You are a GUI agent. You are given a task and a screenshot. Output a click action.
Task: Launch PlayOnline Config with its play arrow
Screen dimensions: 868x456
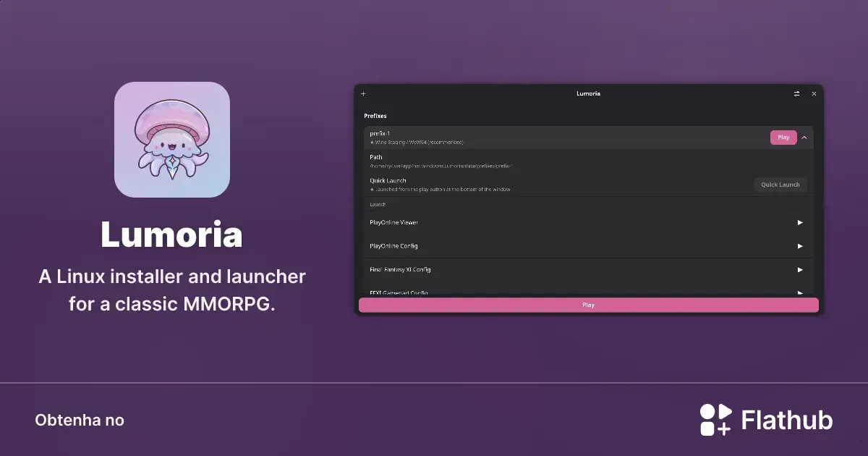tap(800, 246)
